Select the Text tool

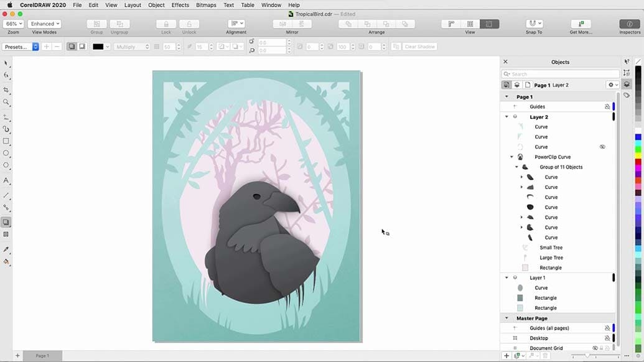tap(6, 180)
